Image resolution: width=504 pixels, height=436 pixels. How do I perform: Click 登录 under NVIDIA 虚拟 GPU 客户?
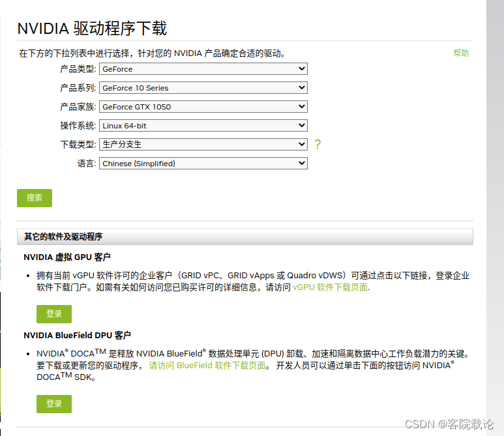pos(54,314)
